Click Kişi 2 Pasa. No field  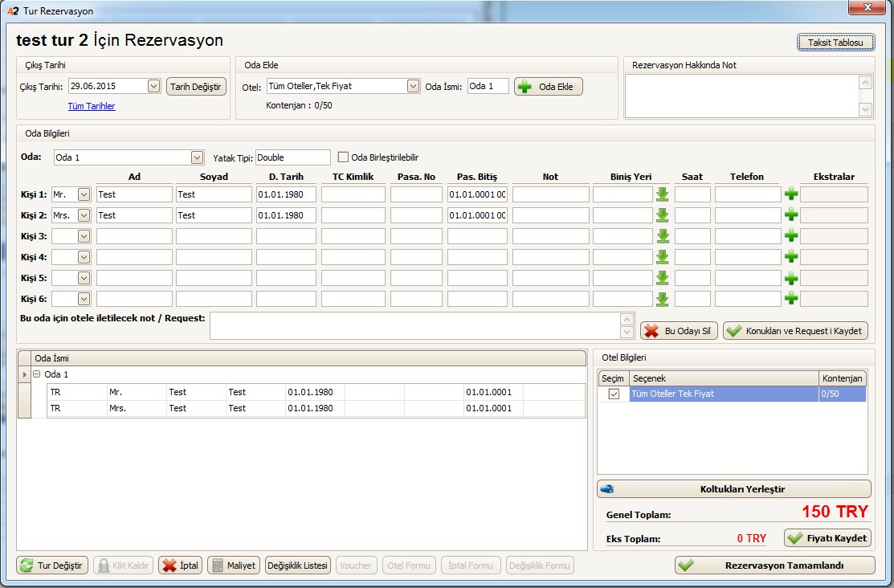tap(416, 215)
